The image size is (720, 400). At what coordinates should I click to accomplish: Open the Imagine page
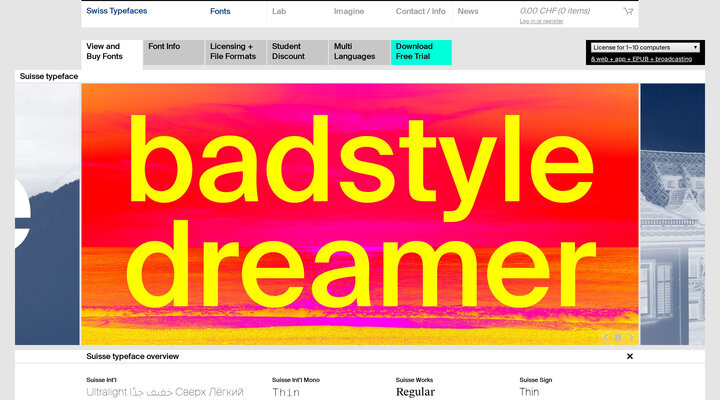pyautogui.click(x=349, y=11)
